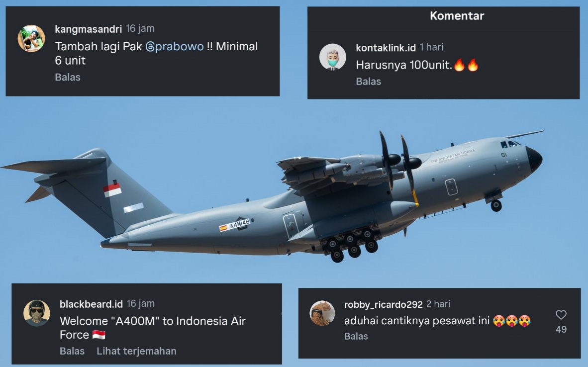Click the Komentar header title
This screenshot has height=367, width=588.
(457, 16)
